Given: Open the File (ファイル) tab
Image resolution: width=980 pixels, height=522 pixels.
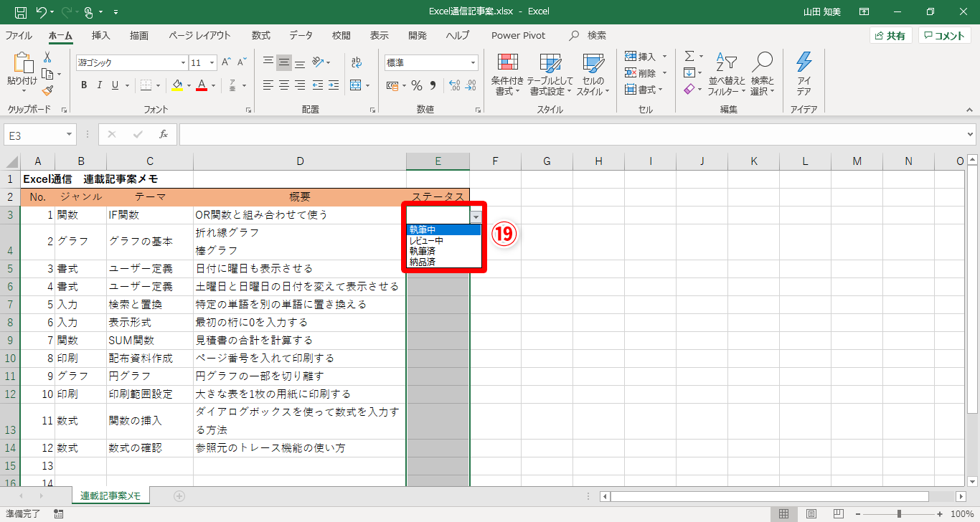Looking at the screenshot, I should point(19,35).
